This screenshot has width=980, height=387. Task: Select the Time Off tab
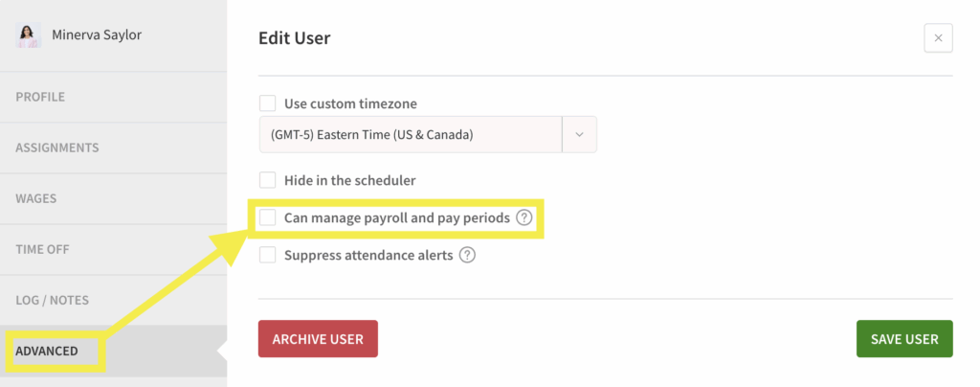[x=42, y=249]
